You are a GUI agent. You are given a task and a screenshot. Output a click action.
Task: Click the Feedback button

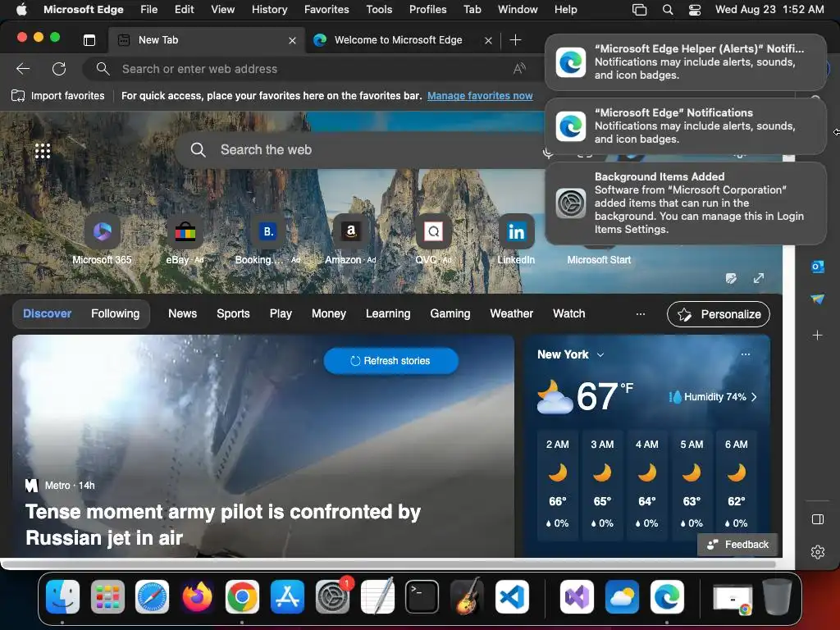(737, 545)
